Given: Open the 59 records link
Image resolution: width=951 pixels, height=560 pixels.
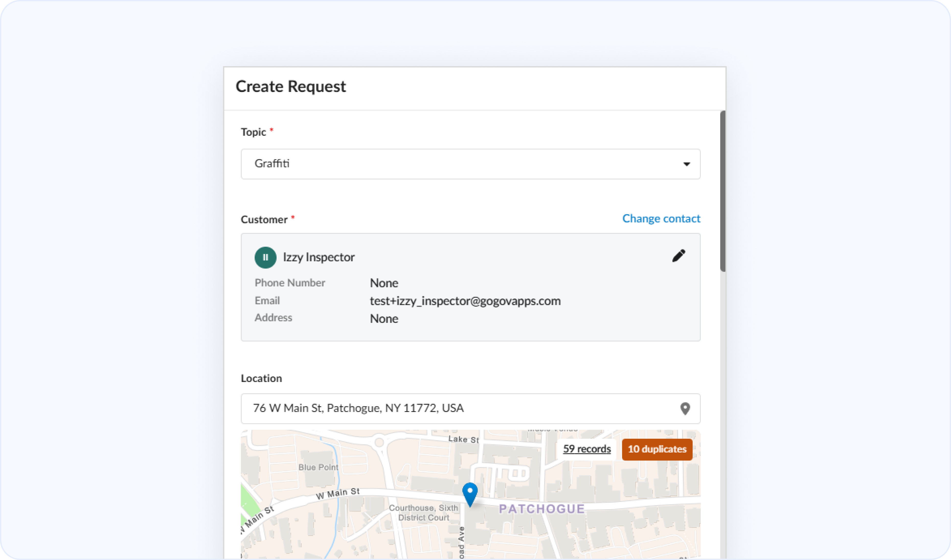Looking at the screenshot, I should 586,449.
